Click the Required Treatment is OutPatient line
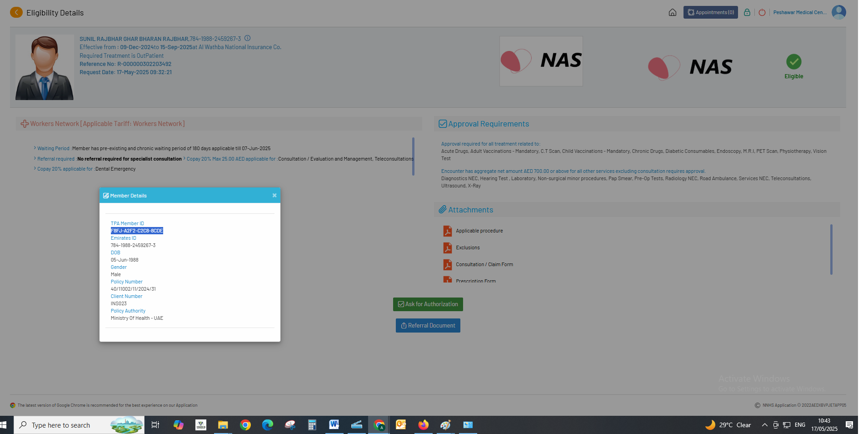Viewport: 868px width, 434px height. pyautogui.click(x=121, y=56)
